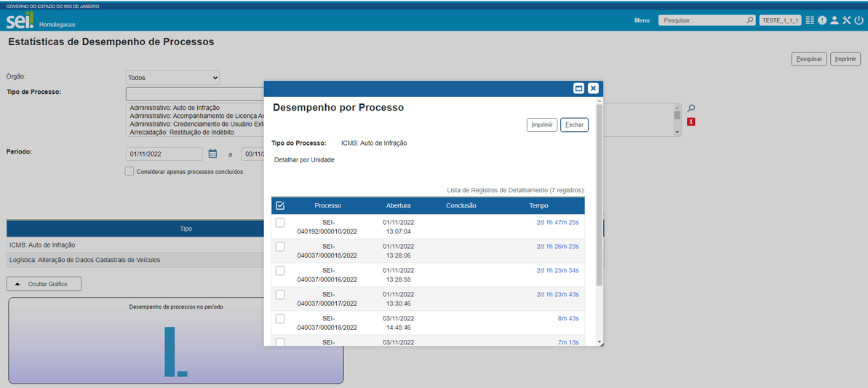The image size is (868, 388).
Task: Click the Pesquisar search field in header
Action: (x=702, y=20)
